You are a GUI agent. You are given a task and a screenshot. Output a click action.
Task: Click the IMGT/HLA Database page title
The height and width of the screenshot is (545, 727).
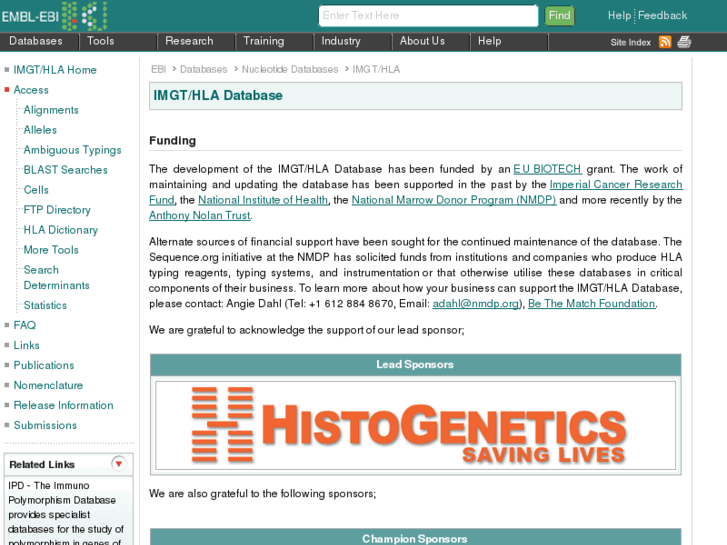click(x=218, y=96)
